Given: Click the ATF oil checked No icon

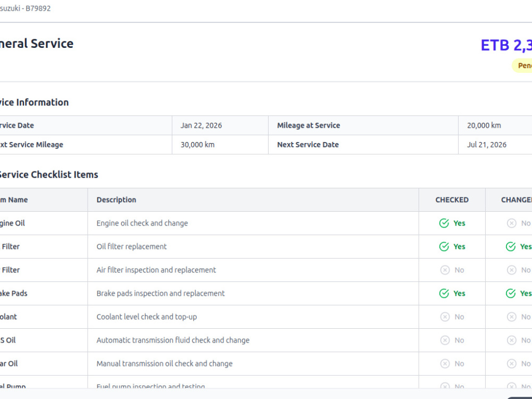Looking at the screenshot, I should (445, 340).
